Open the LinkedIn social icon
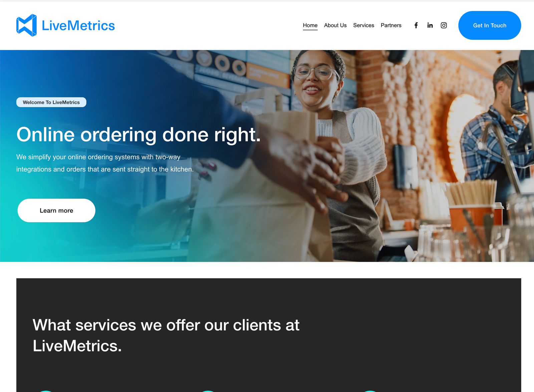 (430, 25)
